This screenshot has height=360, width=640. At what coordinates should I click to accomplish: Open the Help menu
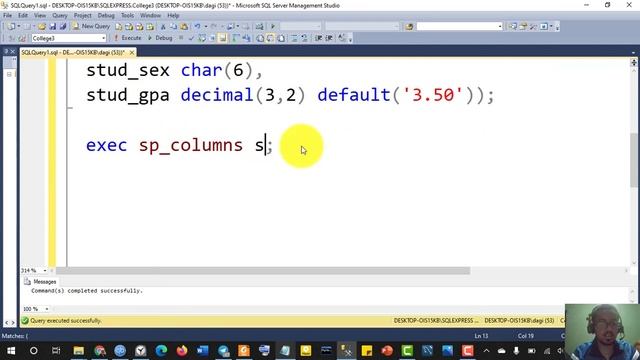click(173, 16)
